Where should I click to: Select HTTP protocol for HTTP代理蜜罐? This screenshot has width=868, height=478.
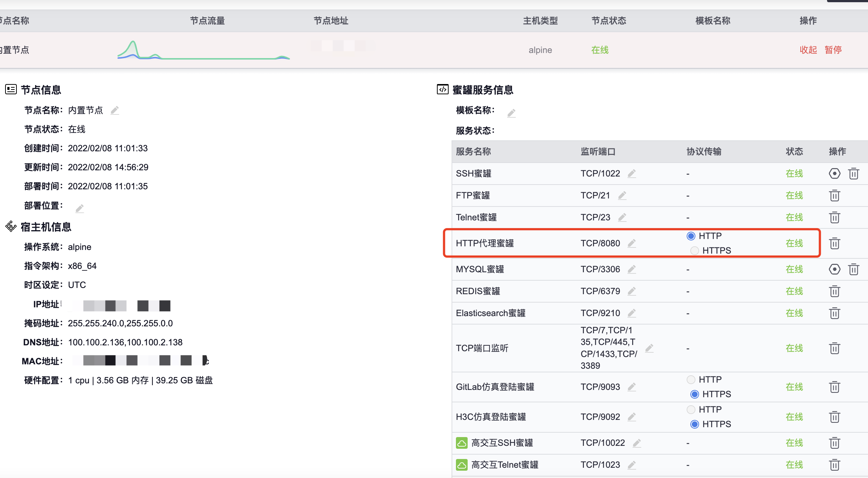(x=691, y=236)
